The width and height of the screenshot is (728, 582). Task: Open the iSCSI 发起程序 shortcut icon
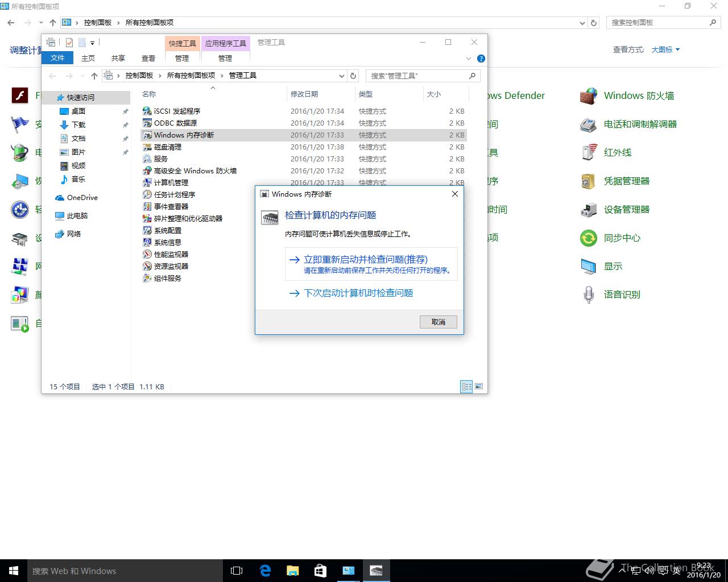pos(147,111)
